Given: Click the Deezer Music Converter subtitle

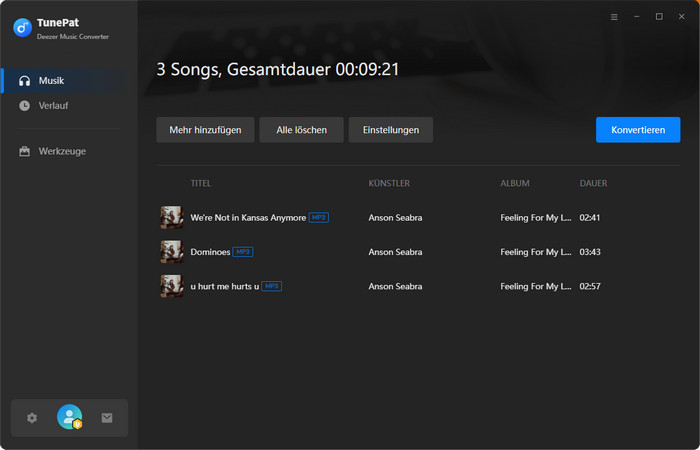Looking at the screenshot, I should [73, 37].
